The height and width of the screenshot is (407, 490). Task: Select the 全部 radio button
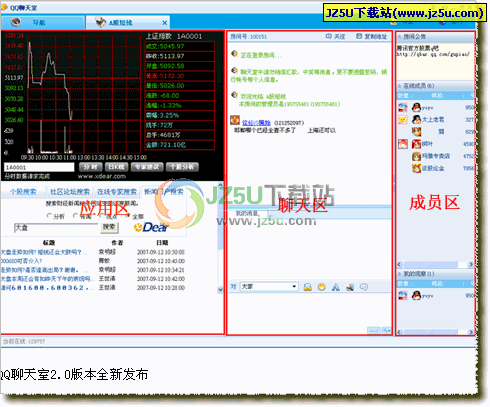point(128,216)
